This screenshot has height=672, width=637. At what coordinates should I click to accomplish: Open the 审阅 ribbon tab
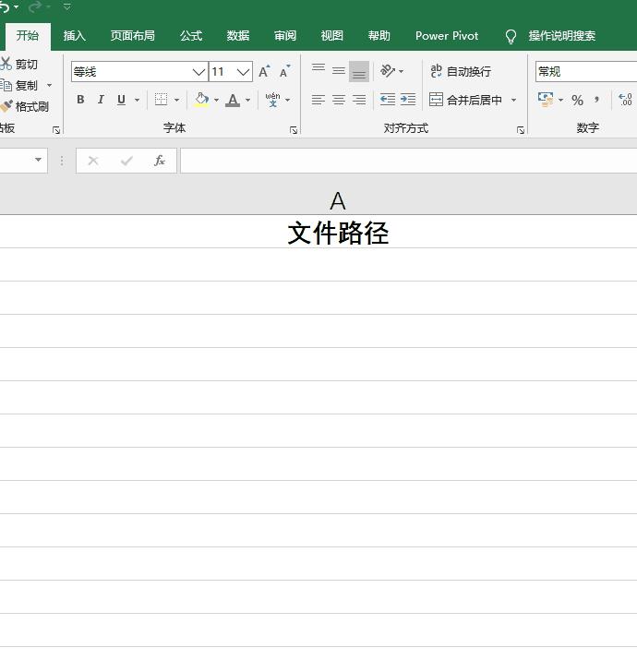coord(285,36)
